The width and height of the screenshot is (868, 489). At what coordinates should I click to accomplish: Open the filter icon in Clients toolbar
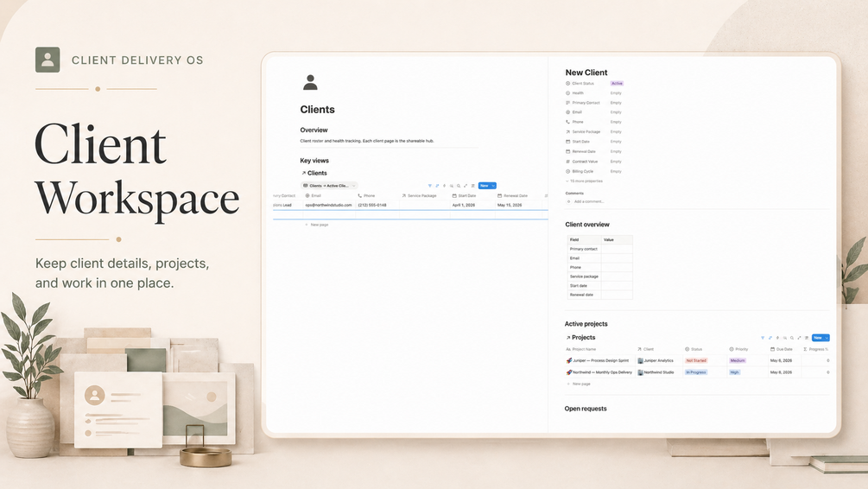point(430,186)
